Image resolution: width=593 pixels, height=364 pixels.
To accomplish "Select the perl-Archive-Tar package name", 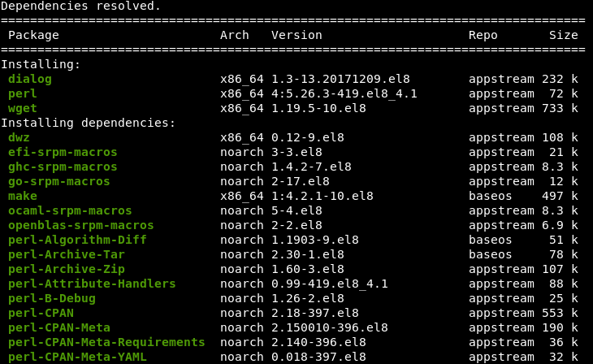I will coord(66,254).
